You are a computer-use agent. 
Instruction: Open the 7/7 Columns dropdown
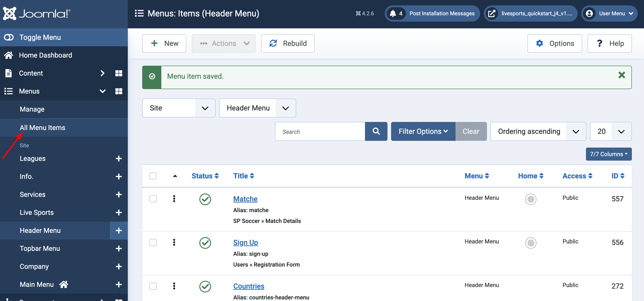click(608, 154)
